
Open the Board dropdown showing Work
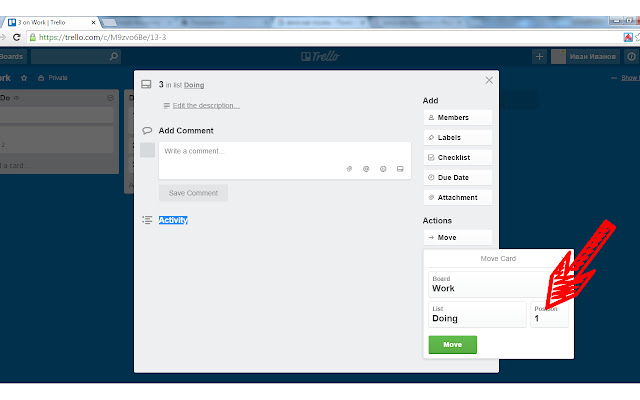pos(498,284)
